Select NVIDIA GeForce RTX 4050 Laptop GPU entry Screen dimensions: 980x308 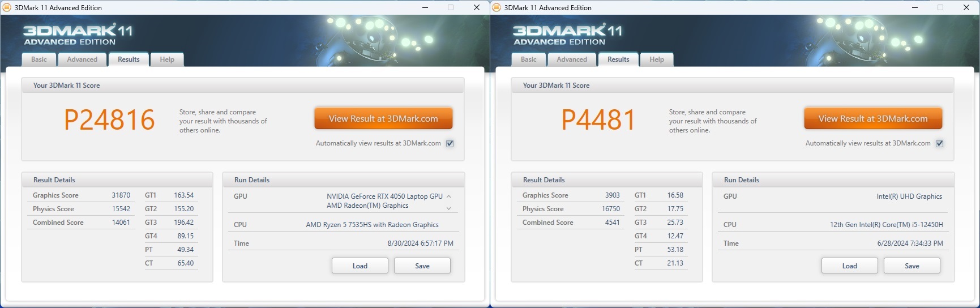384,196
